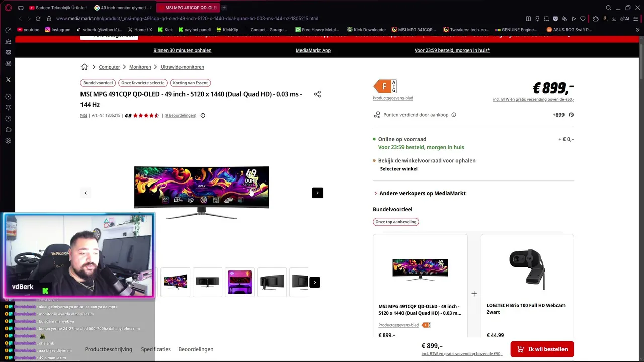Image resolution: width=644 pixels, height=362 pixels.
Task: Open the Productbeschrijving section tab
Action: (x=109, y=349)
